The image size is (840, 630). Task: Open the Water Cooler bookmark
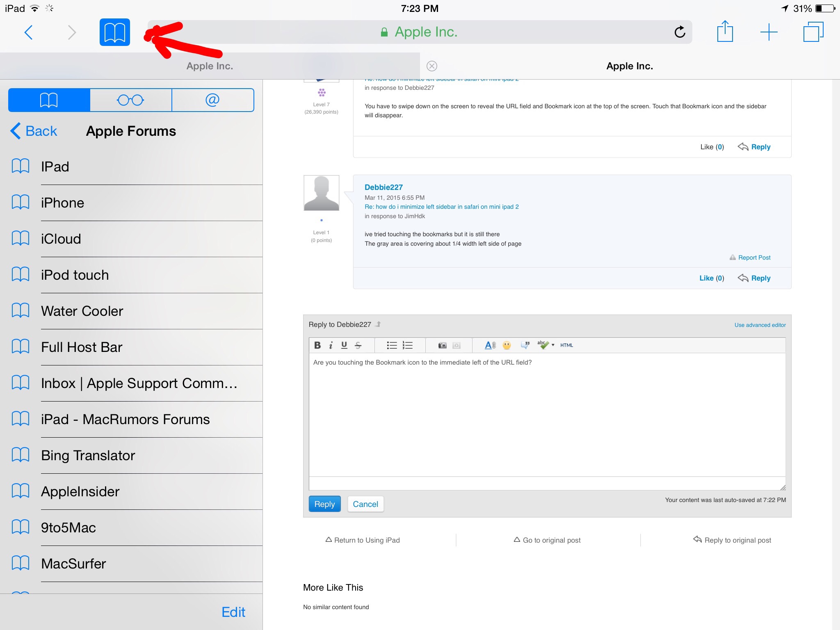point(82,311)
